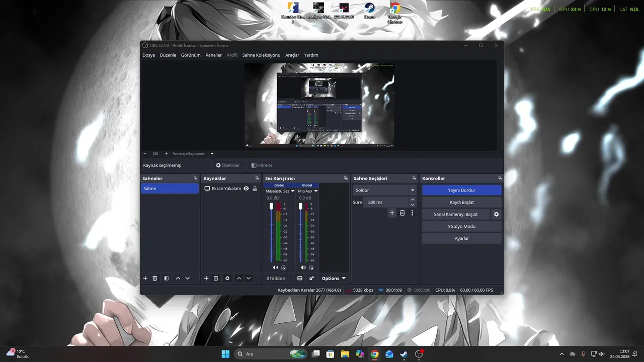This screenshot has height=362, width=644.
Task: Open the Soldur transition dropdown
Action: tap(385, 190)
